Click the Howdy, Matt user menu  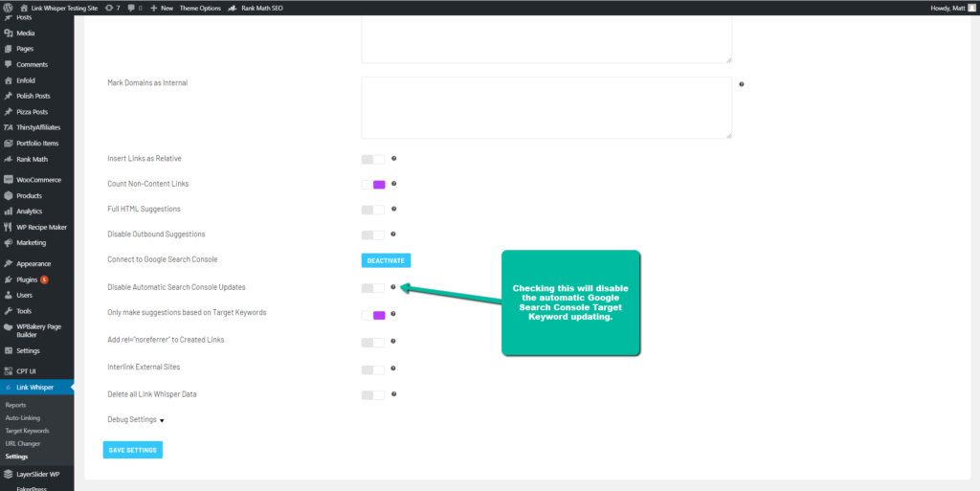(952, 8)
